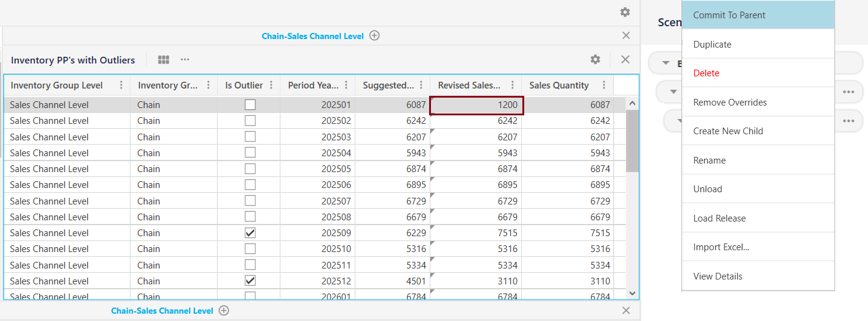Screen dimensions: 868x321
Task: Sort by Period Yea... column header
Action: (x=313, y=85)
